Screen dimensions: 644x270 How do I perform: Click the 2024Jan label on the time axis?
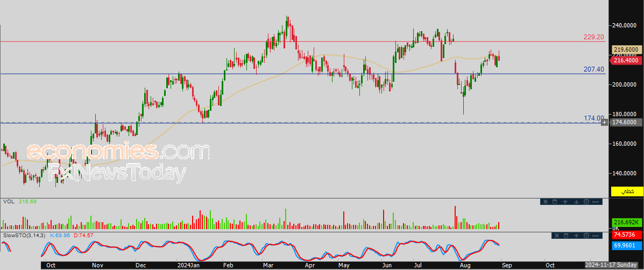189,266
